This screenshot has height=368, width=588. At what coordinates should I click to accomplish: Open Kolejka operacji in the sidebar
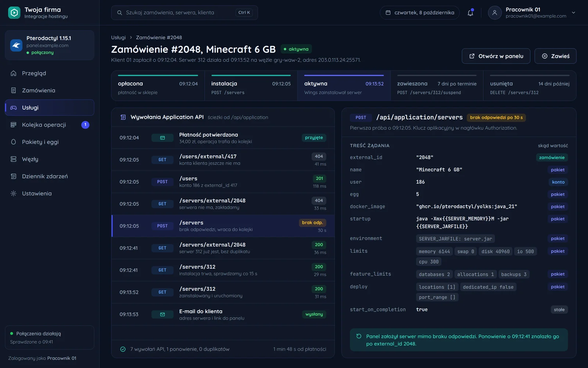click(x=50, y=125)
